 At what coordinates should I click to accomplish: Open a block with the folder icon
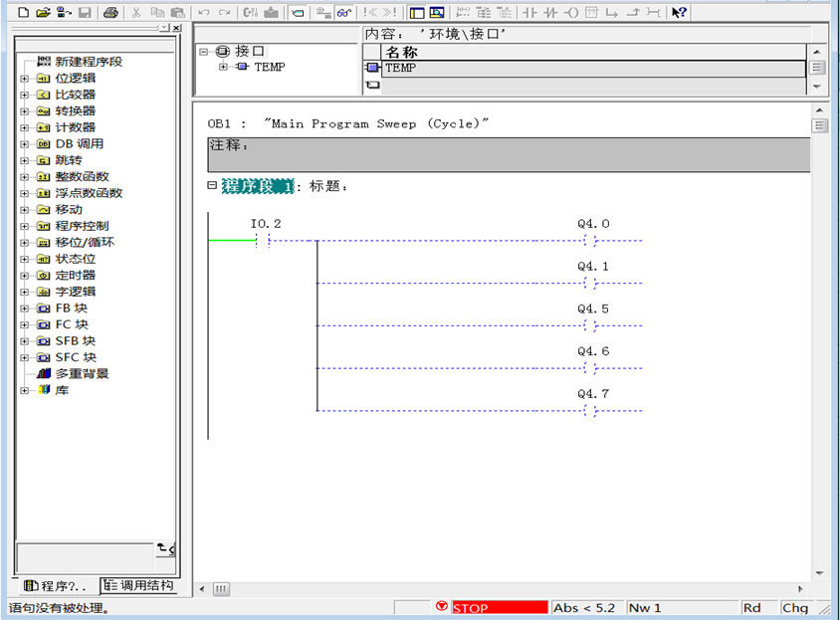43,13
